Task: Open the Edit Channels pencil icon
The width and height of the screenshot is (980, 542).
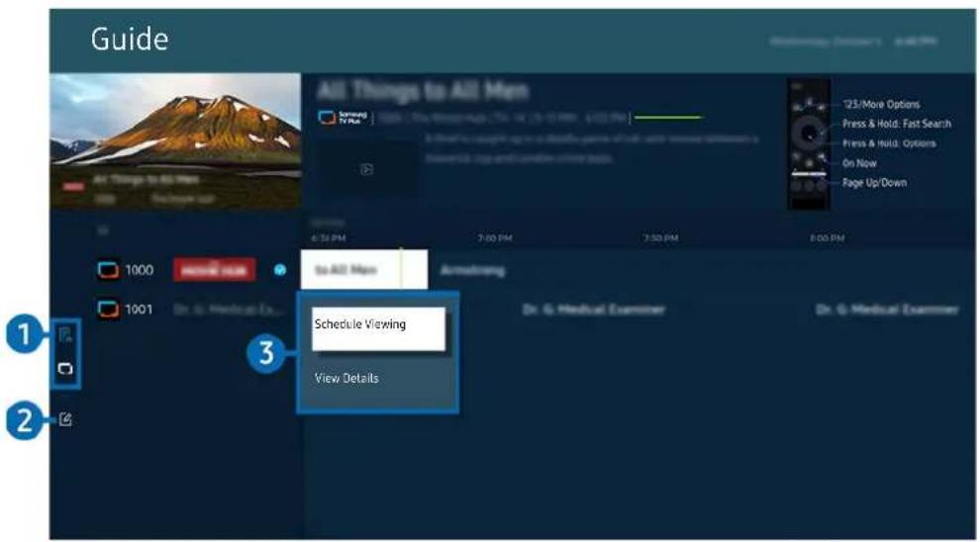Action: (x=65, y=419)
